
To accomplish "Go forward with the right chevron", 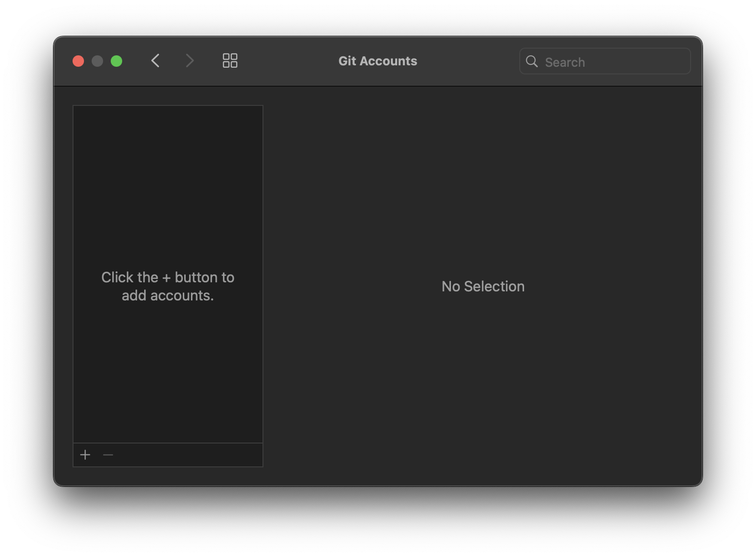I will [x=189, y=61].
